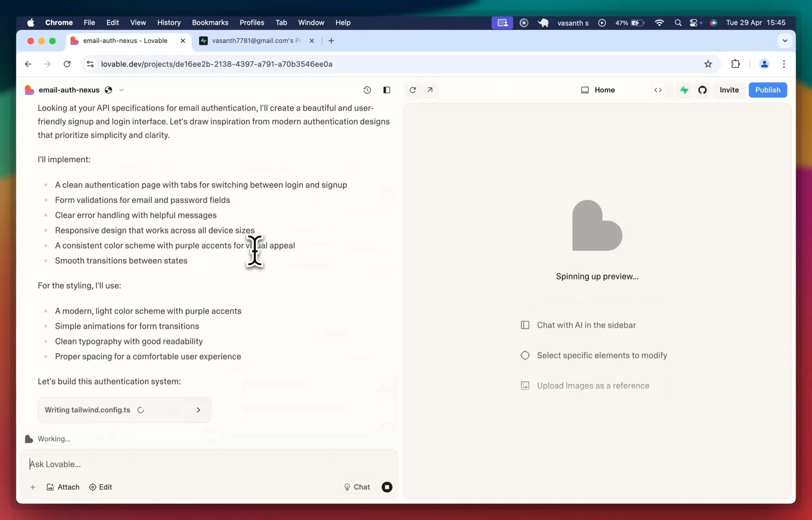Image resolution: width=812 pixels, height=520 pixels.
Task: Click the plus icon beside Attach
Action: click(x=33, y=487)
